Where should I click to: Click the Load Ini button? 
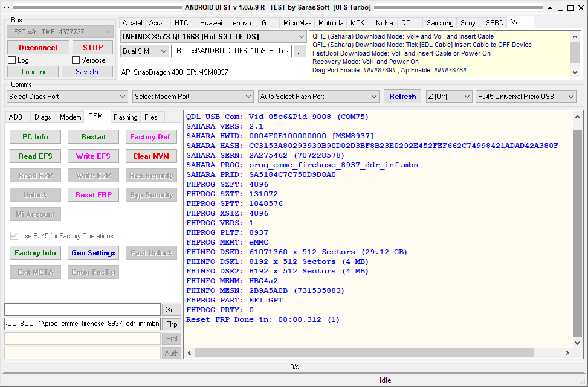click(x=33, y=72)
